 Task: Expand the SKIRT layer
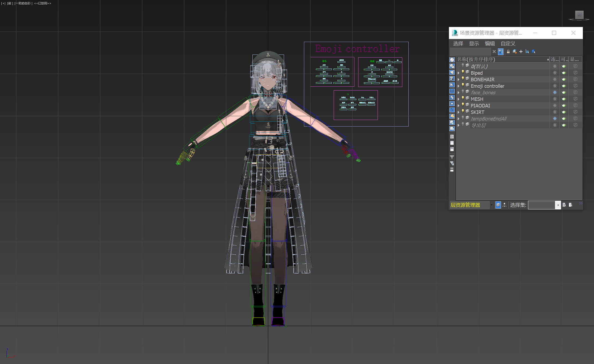coord(459,112)
